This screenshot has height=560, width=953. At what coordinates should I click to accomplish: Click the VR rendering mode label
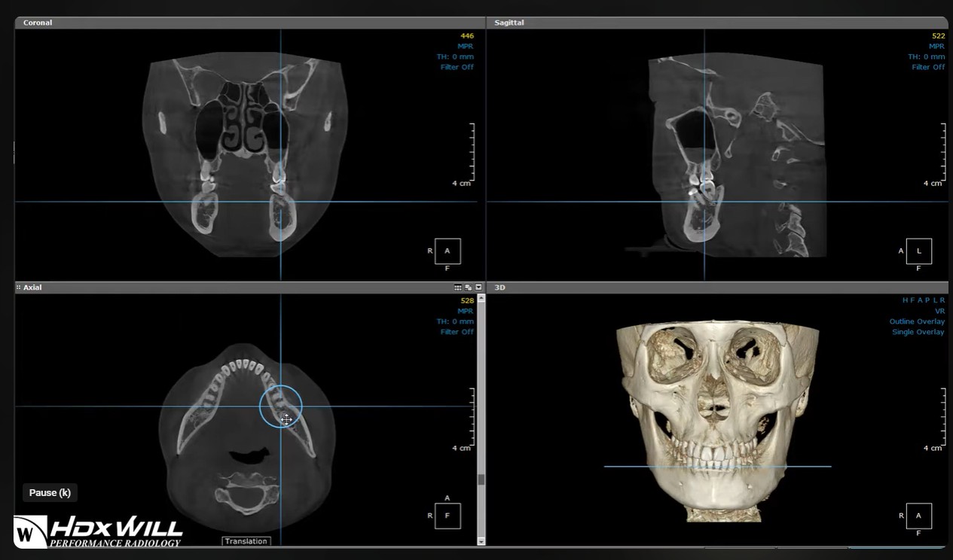(x=939, y=311)
